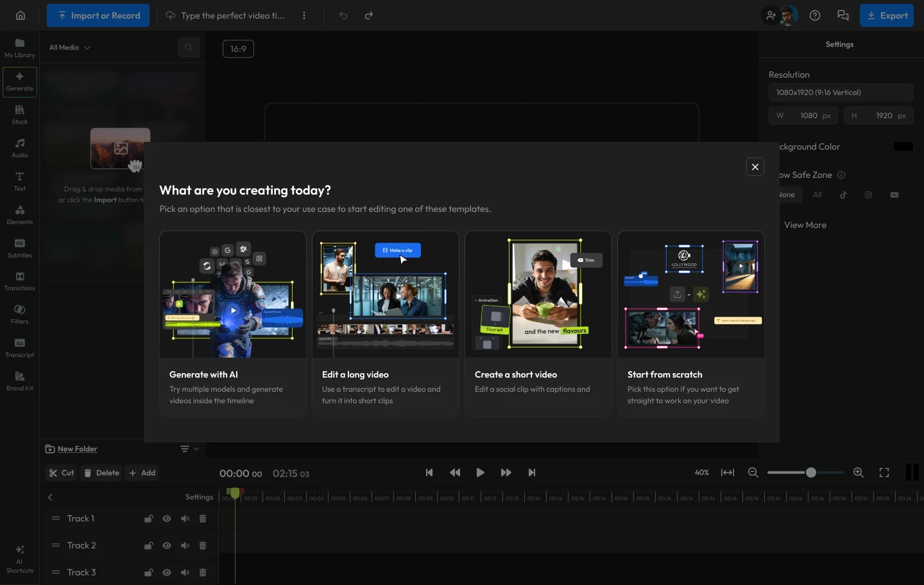Choose the Start from scratch option
The width and height of the screenshot is (924, 585).
[691, 324]
